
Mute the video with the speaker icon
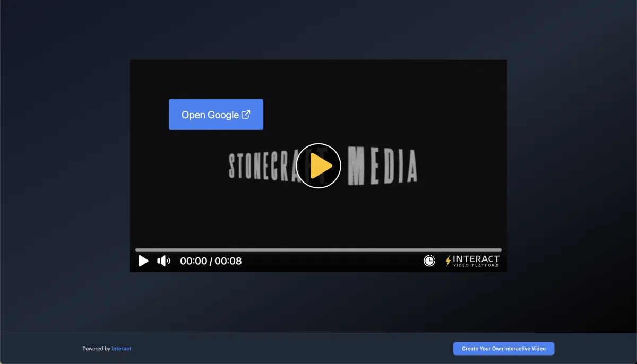pos(163,261)
